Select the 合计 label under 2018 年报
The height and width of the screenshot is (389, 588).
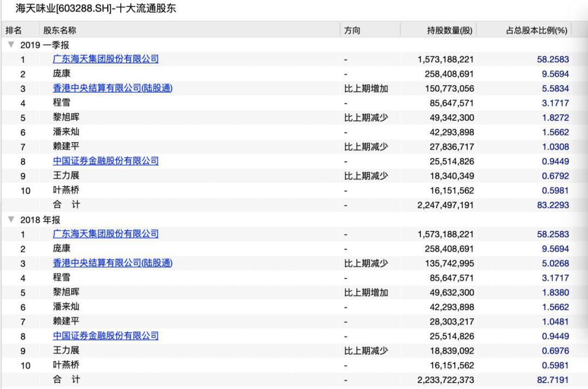66,379
